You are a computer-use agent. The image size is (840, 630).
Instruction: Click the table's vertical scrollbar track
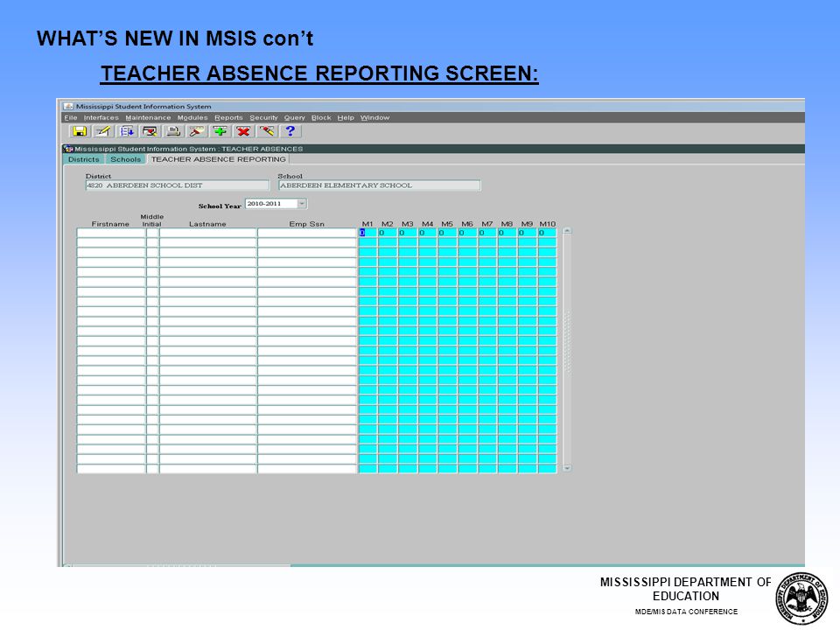click(x=567, y=349)
